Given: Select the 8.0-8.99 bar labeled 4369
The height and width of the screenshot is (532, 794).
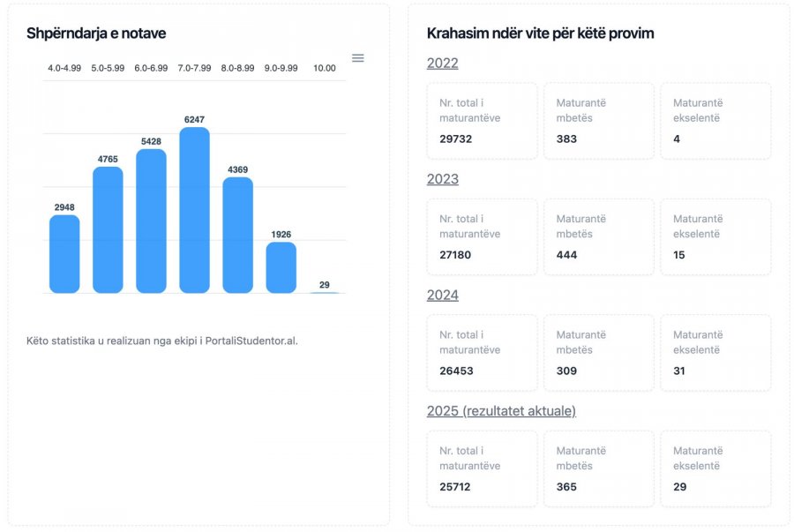Looking at the screenshot, I should [238, 236].
